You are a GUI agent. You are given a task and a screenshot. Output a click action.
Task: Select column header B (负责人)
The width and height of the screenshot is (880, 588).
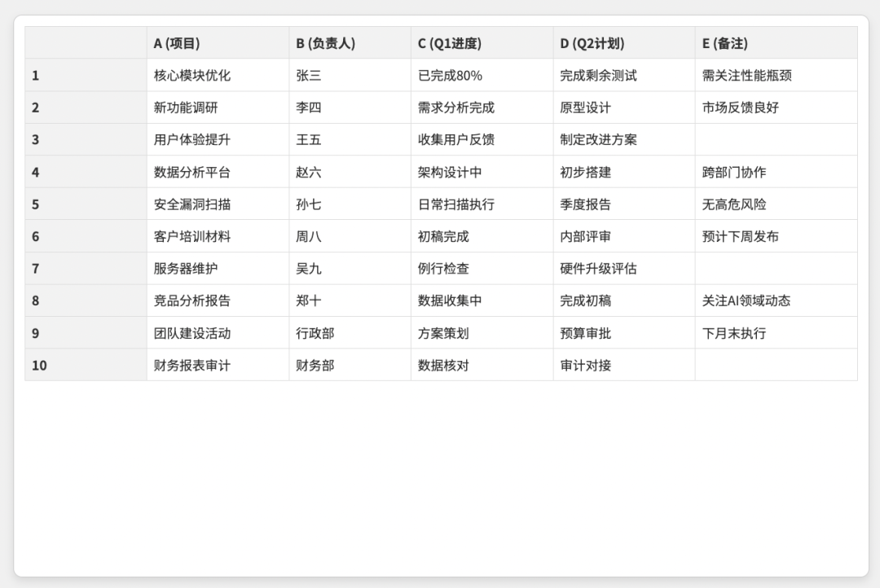pyautogui.click(x=350, y=43)
